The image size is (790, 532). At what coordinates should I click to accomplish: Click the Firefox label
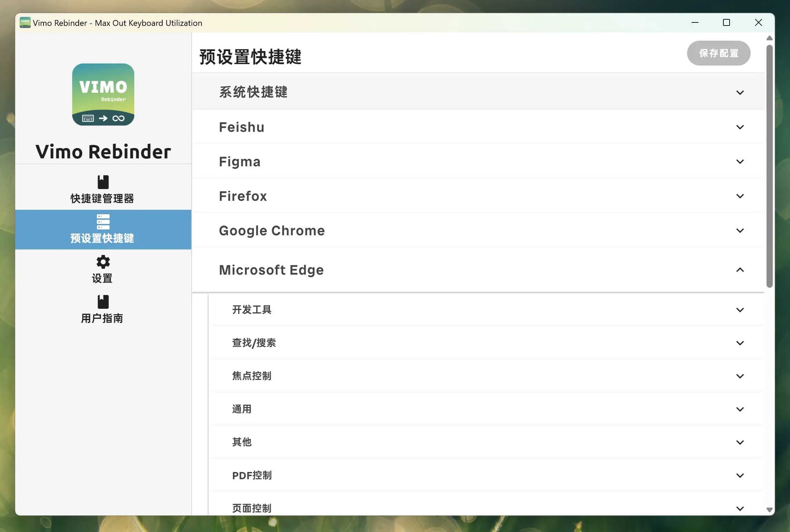[243, 196]
